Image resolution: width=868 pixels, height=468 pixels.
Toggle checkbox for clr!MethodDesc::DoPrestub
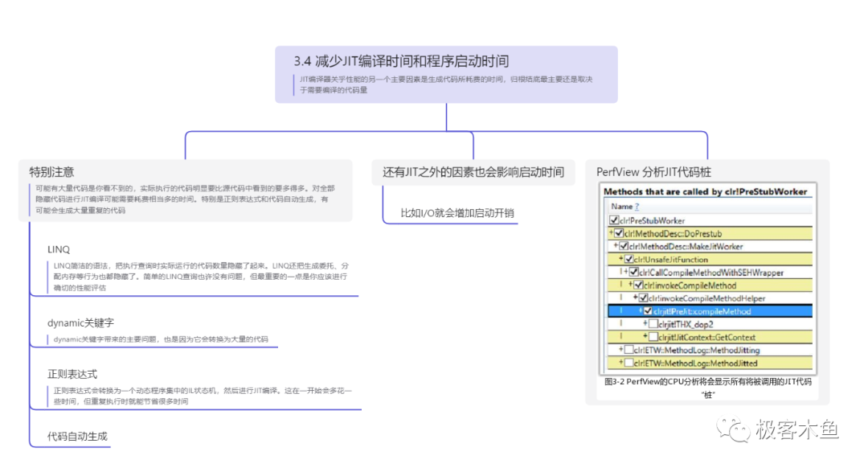pos(619,233)
